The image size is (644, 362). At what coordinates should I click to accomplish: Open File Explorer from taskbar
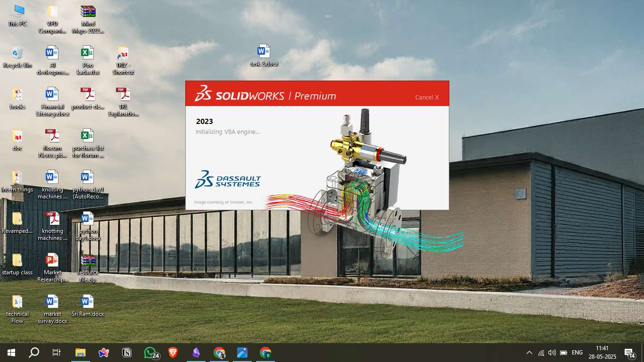coord(81,353)
